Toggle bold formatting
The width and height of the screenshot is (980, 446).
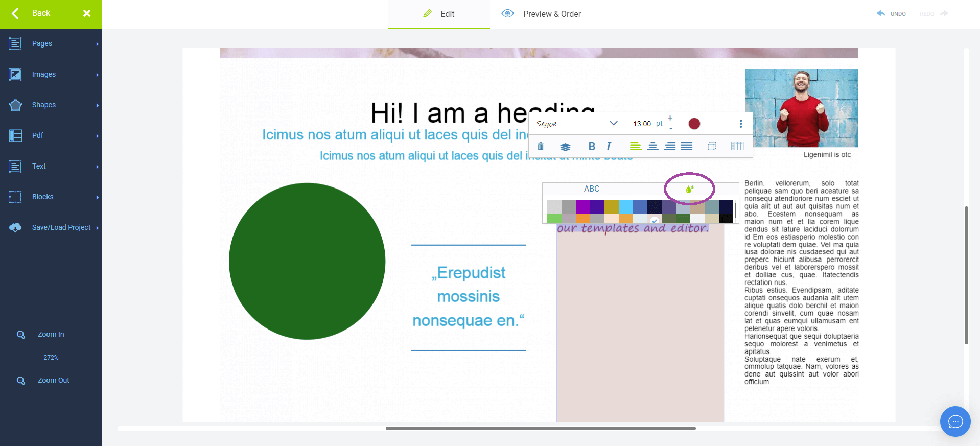pyautogui.click(x=592, y=147)
